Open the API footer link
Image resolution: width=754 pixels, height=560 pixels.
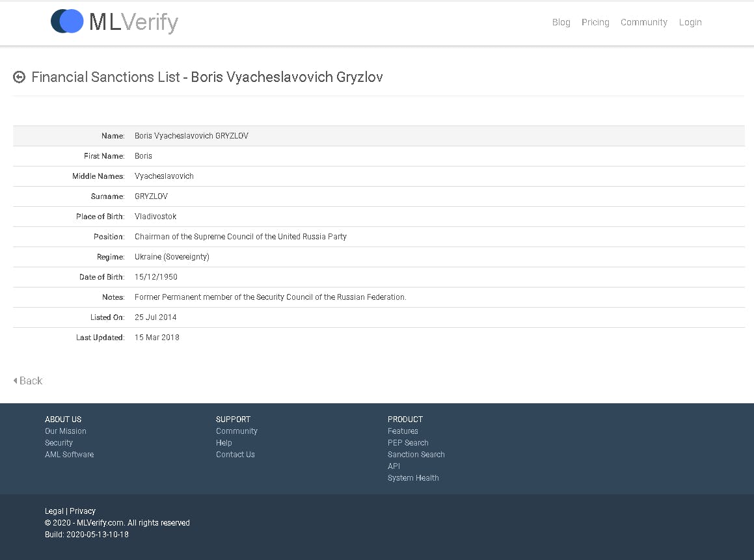tap(394, 466)
